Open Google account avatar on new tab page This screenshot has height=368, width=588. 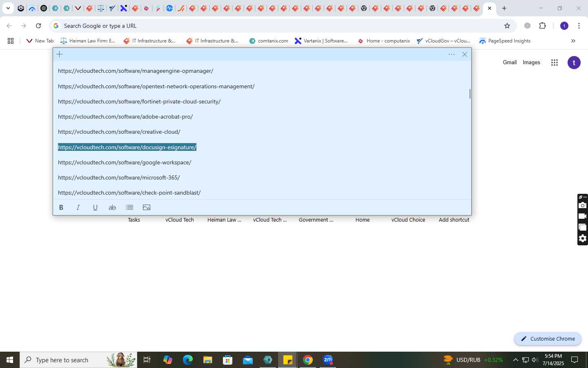(574, 63)
